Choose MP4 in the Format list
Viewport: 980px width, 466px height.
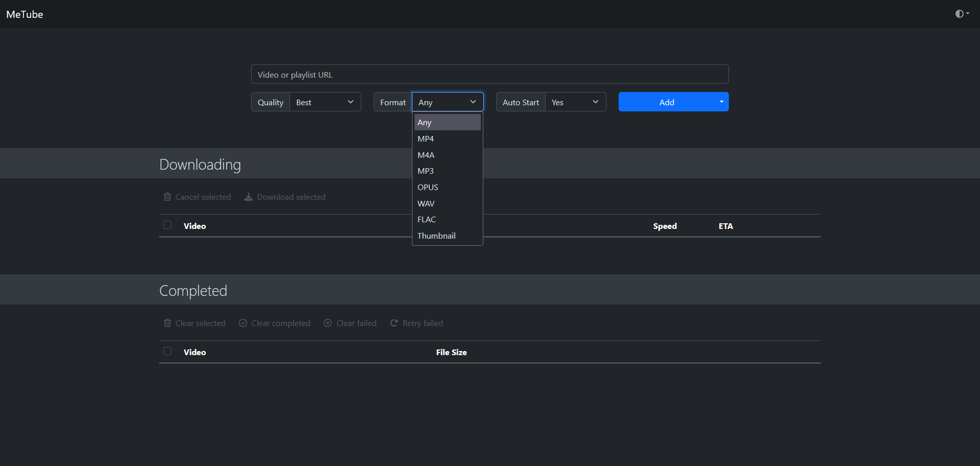[x=448, y=138]
